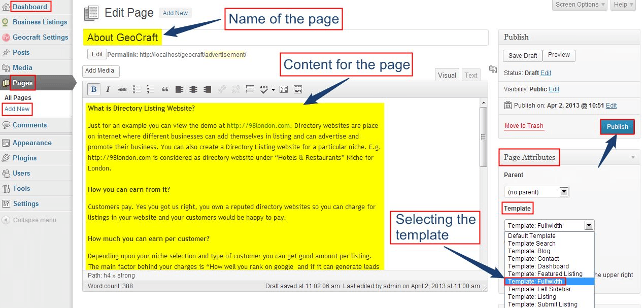Viewport: 644px width, 308px height.
Task: Edit the page title field
Action: click(x=285, y=38)
